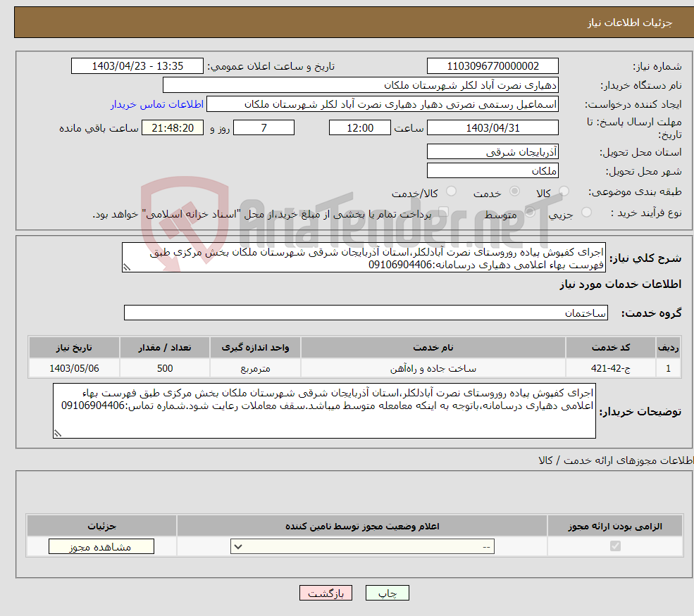Click the بازگشت back button

click(x=326, y=593)
